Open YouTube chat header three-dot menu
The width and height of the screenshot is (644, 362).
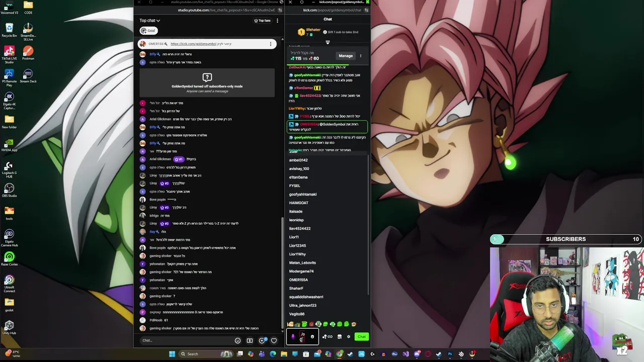[277, 21]
